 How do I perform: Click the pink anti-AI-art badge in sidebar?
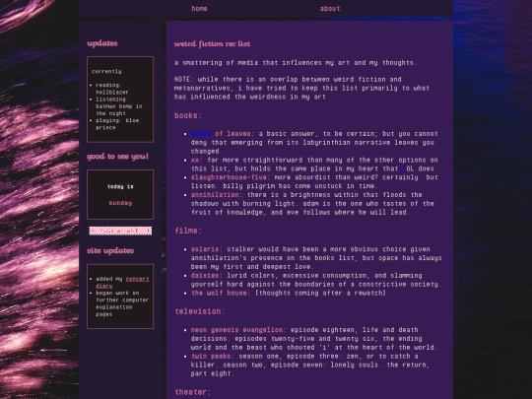click(x=120, y=231)
